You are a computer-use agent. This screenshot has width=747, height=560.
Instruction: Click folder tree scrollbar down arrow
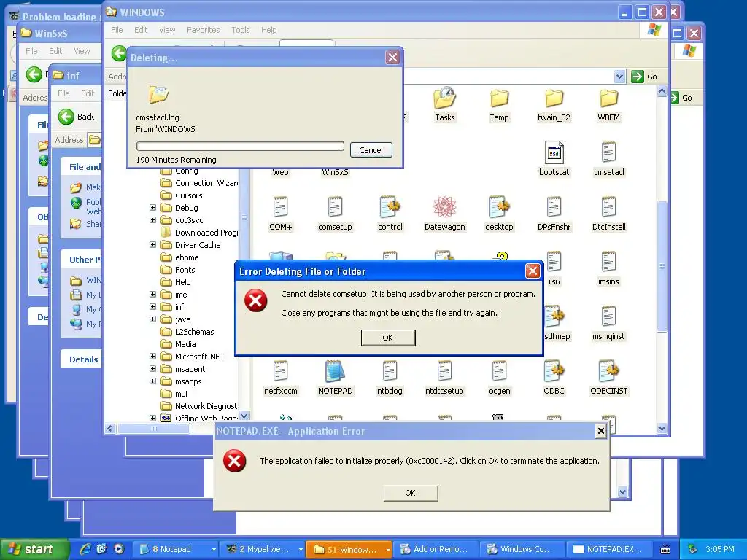tap(244, 416)
